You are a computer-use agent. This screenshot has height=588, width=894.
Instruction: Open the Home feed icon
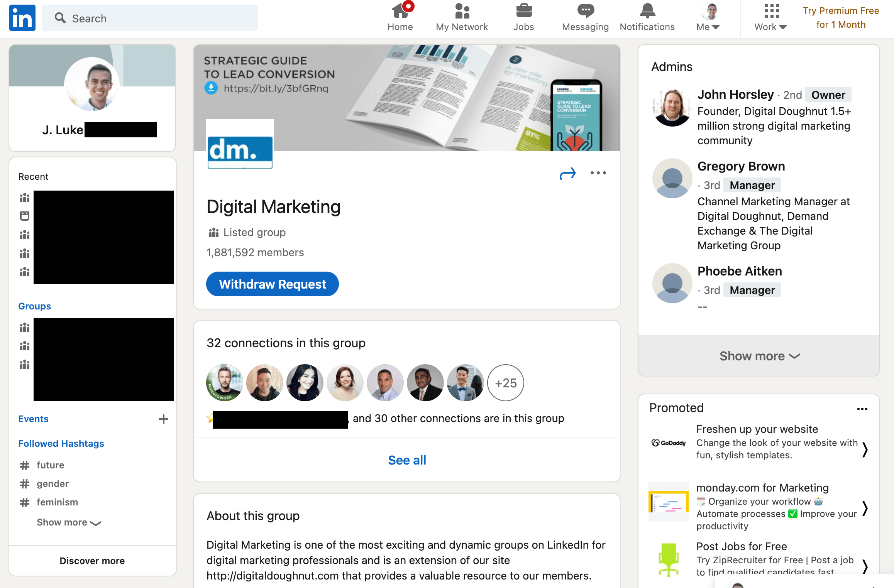[x=400, y=12]
